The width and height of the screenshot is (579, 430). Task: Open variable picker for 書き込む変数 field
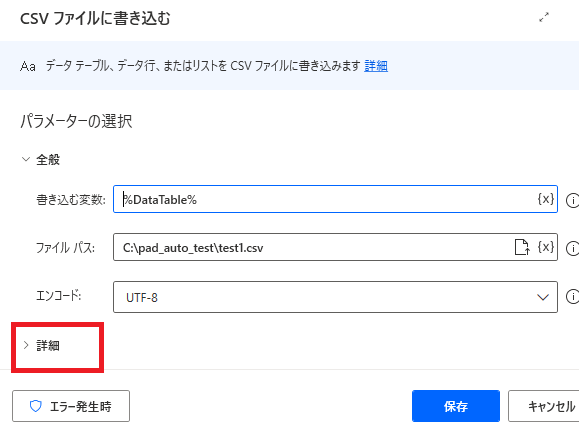[x=545, y=199]
